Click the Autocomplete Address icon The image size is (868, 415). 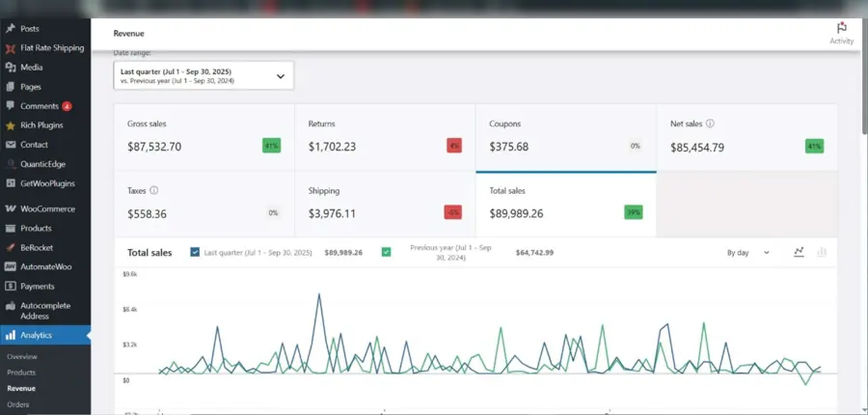click(10, 306)
